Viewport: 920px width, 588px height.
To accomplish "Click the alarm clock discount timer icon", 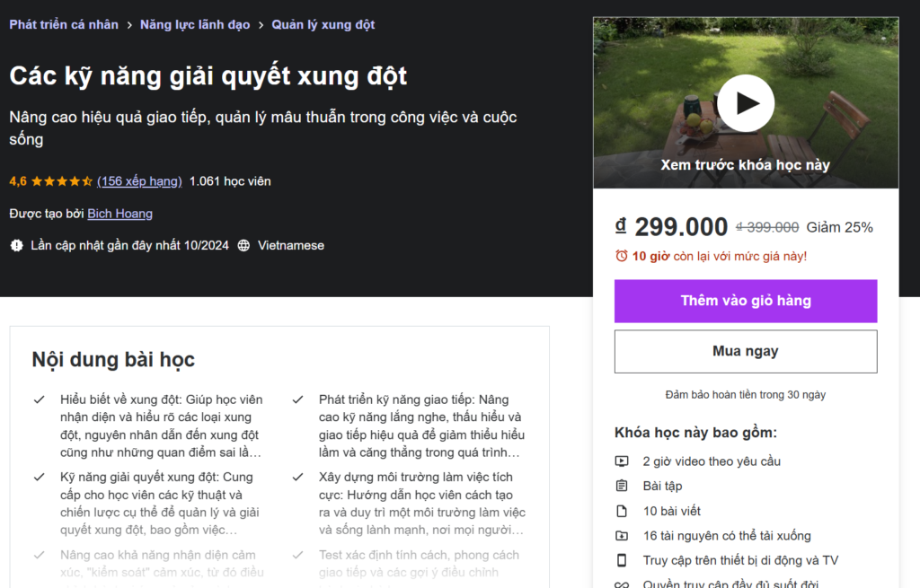I will [622, 252].
